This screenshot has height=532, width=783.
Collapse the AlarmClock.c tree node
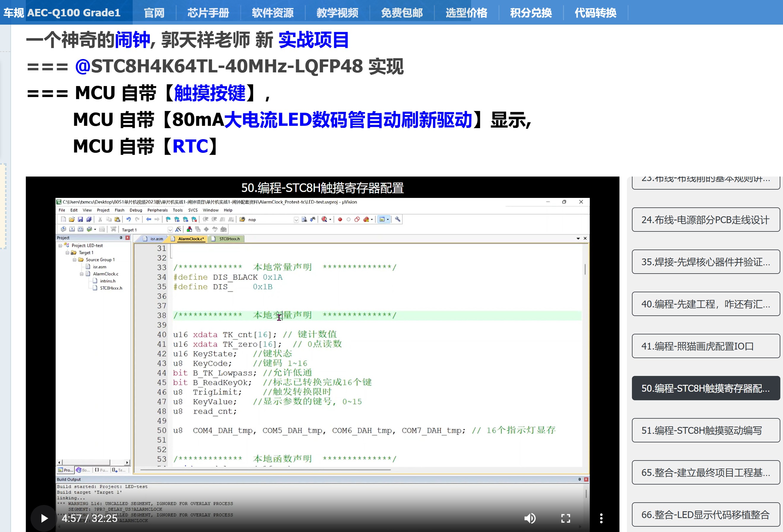[82, 274]
